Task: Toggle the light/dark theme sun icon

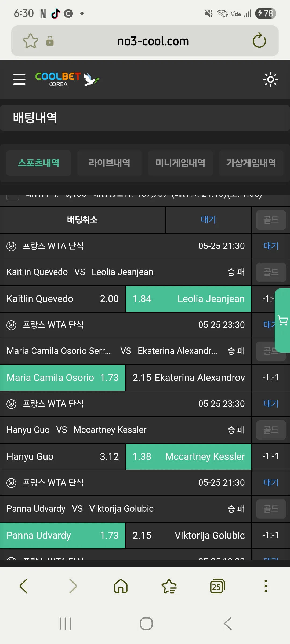Action: coord(270,79)
